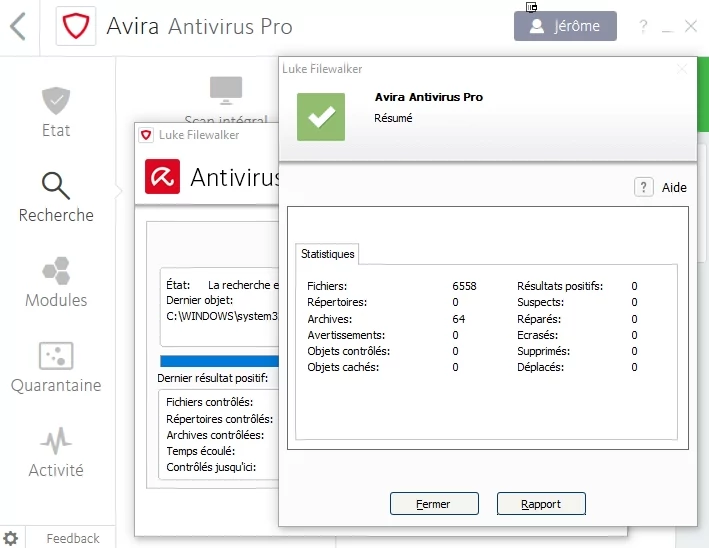This screenshot has width=709, height=548.
Task: Click the Déplacés label
Action: (x=540, y=367)
